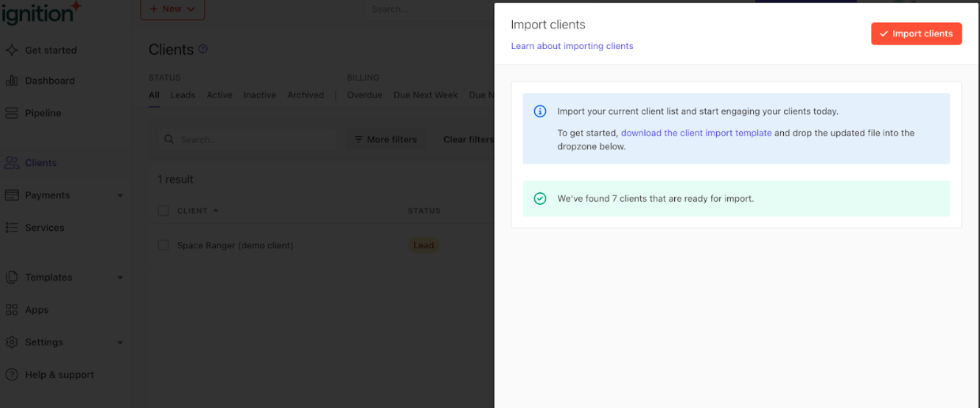The image size is (980, 408).
Task: Click the Clients help info icon
Action: 203,49
